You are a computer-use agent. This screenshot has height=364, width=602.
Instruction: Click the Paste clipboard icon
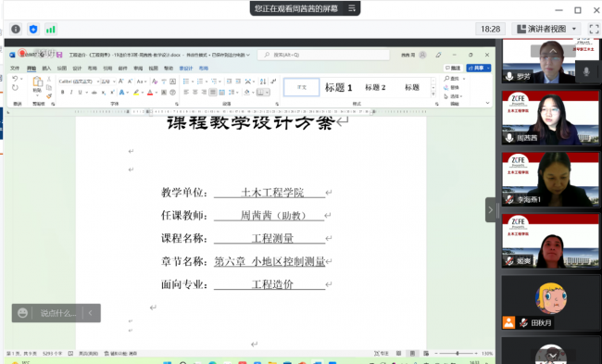37,82
